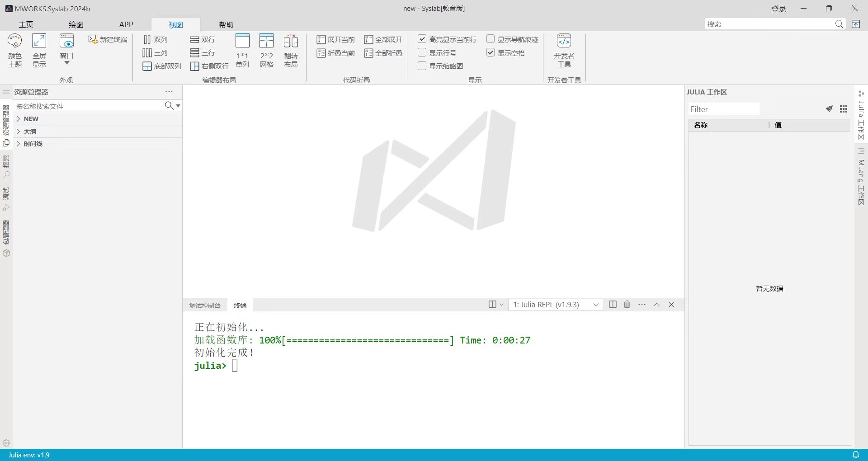This screenshot has width=868, height=461.
Task: Select the 终端 panel tab
Action: (x=240, y=306)
